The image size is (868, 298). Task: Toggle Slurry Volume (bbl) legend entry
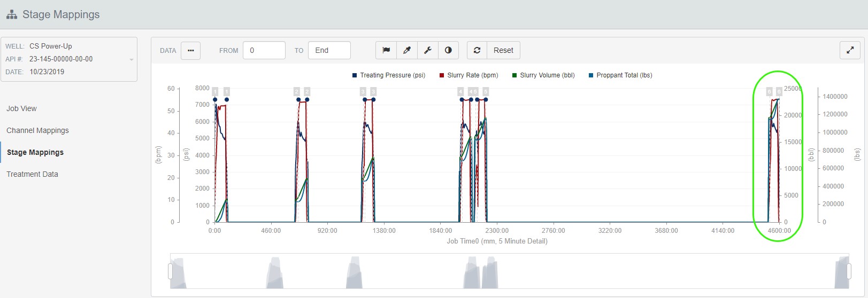(x=543, y=75)
